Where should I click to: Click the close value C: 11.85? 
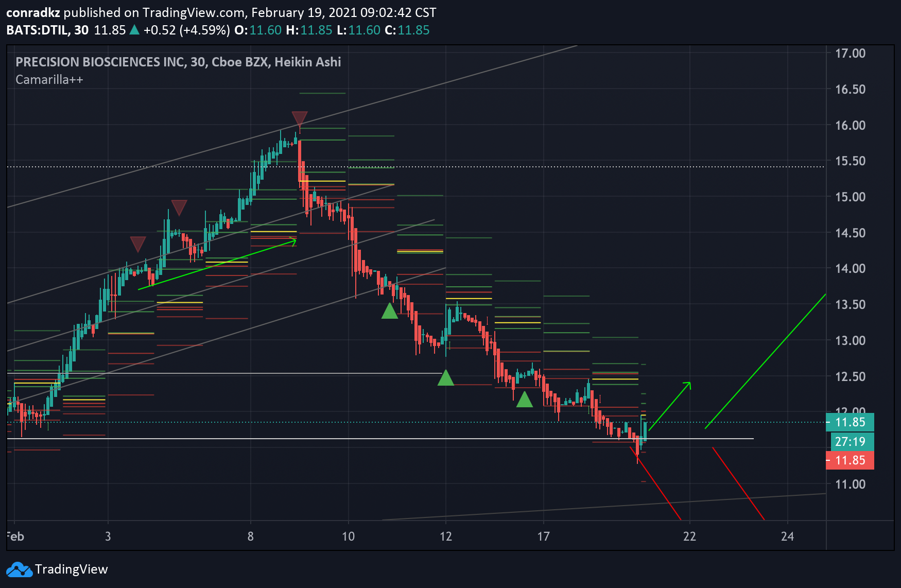407,30
